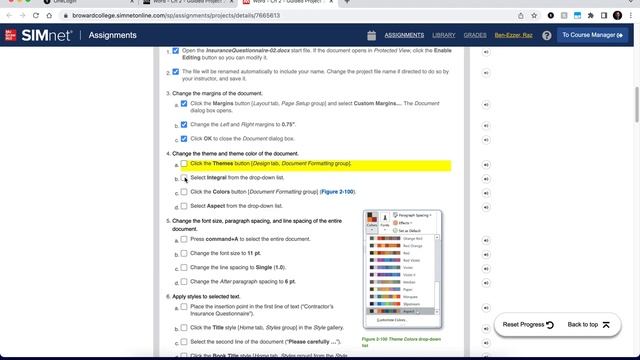The width and height of the screenshot is (640, 360).
Task: Click Reset Progress button
Action: pyautogui.click(x=528, y=325)
